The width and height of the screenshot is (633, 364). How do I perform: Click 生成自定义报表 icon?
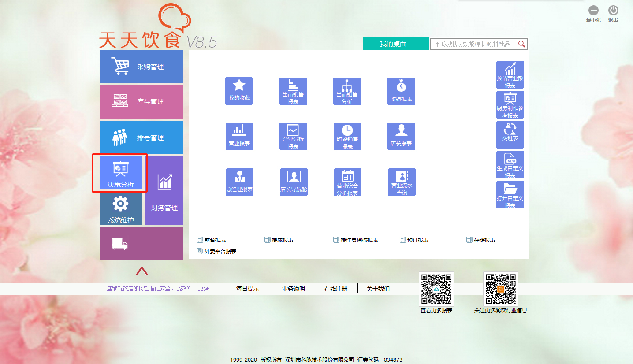510,165
